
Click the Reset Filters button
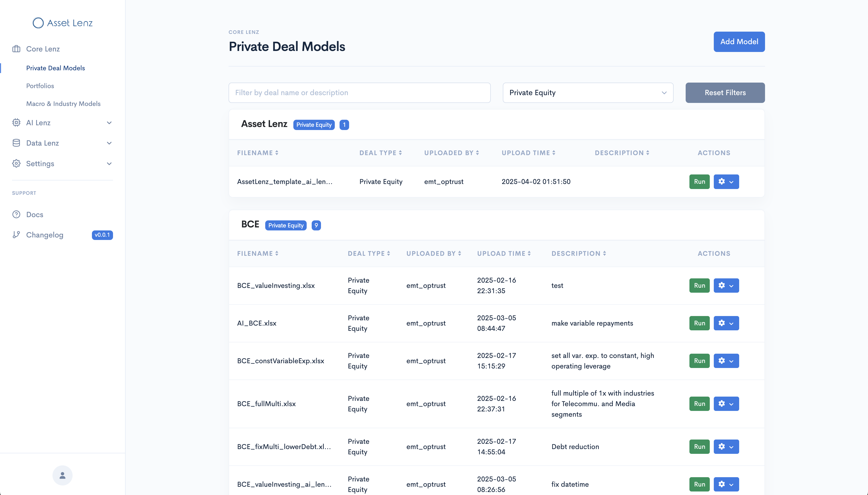[x=725, y=93]
